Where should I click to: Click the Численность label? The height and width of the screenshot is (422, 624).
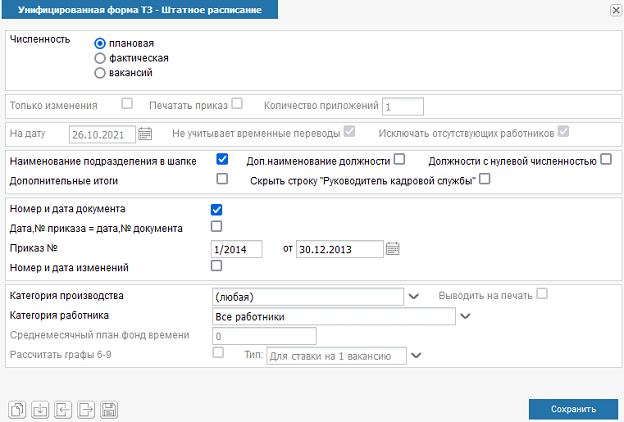tap(40, 39)
